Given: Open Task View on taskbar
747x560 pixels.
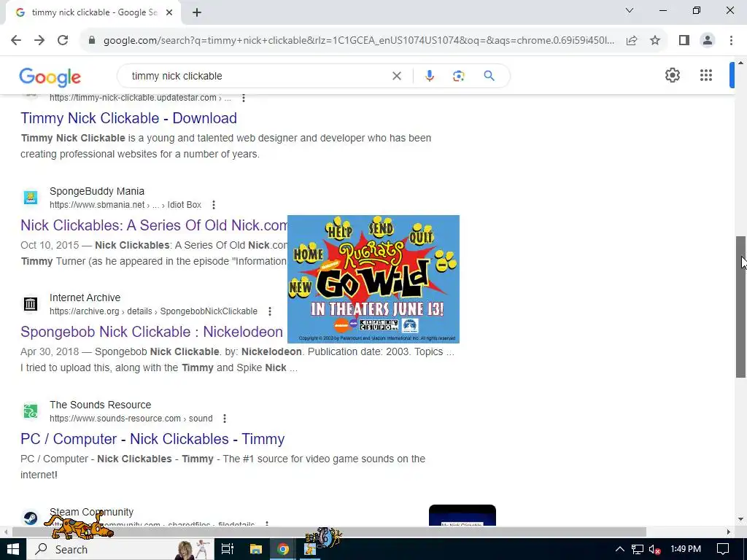Looking at the screenshot, I should pyautogui.click(x=228, y=549).
